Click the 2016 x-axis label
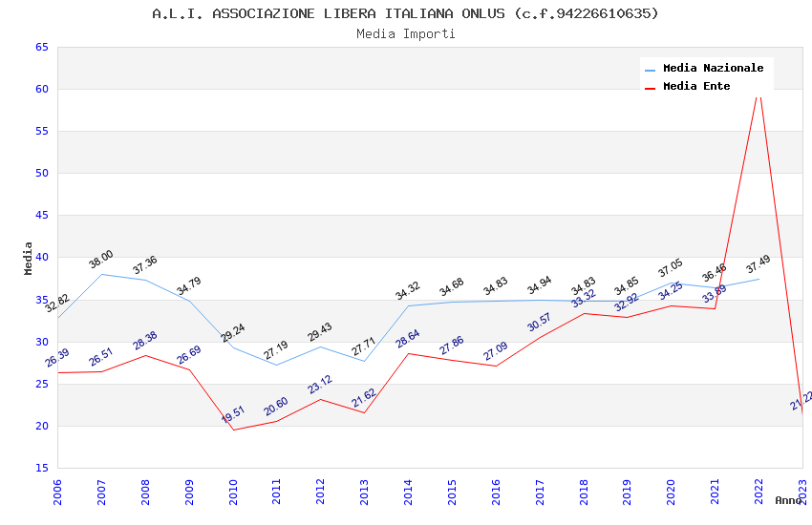Screen dimensions: 812x525 pyautogui.click(x=496, y=492)
